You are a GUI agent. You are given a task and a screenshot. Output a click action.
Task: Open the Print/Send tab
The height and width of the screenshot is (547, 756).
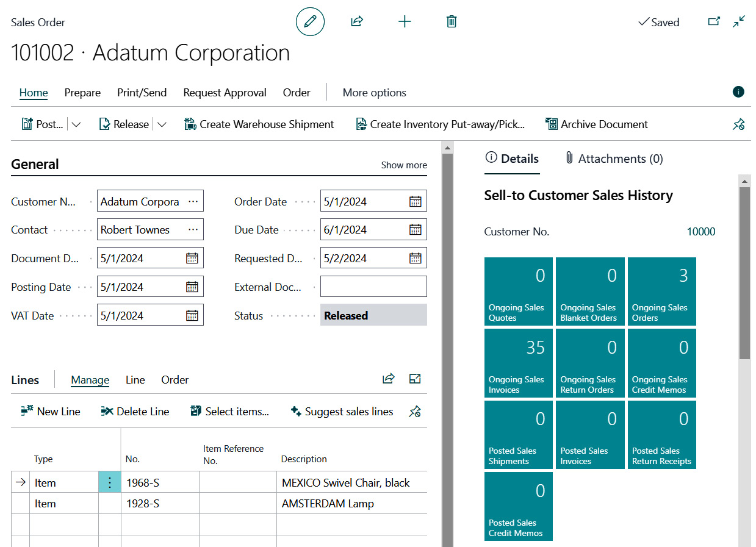coord(142,93)
